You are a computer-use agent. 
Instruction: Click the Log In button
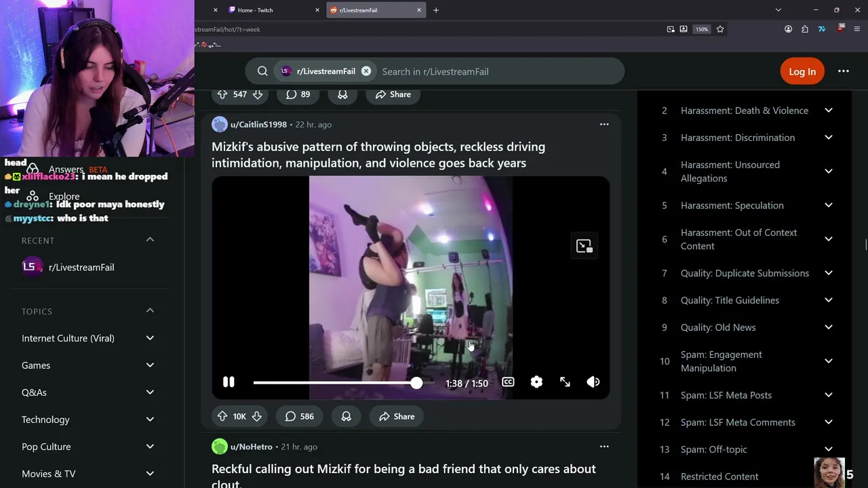coord(802,71)
